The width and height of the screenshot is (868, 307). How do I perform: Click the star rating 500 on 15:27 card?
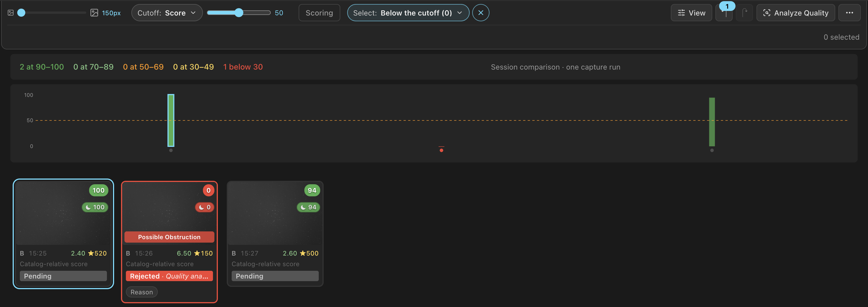(309, 253)
